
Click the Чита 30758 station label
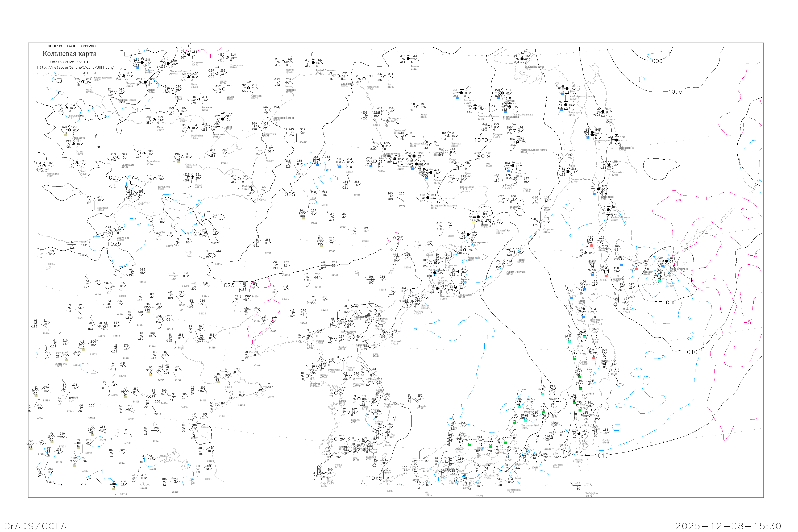(x=194, y=86)
